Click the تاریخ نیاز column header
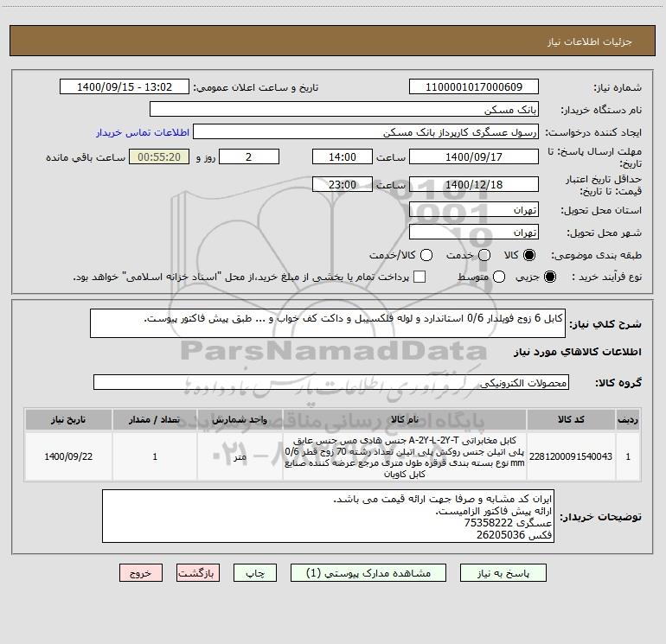This screenshot has height=644, width=666. [x=68, y=420]
